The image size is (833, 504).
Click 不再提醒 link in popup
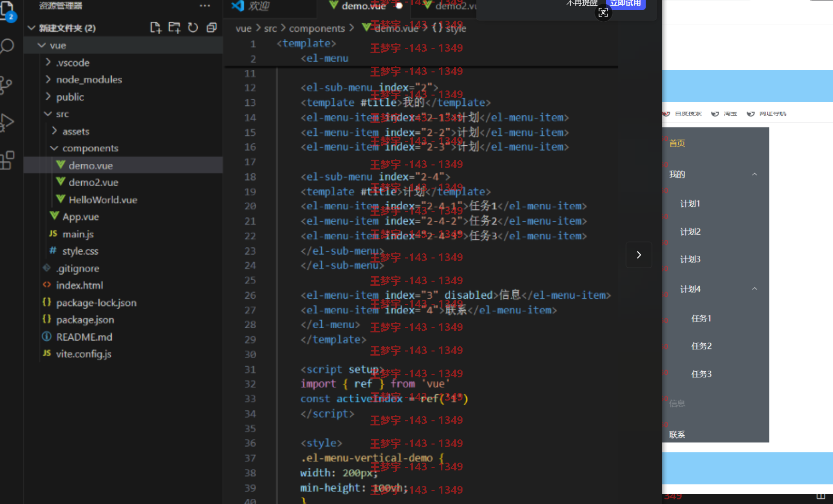582,3
